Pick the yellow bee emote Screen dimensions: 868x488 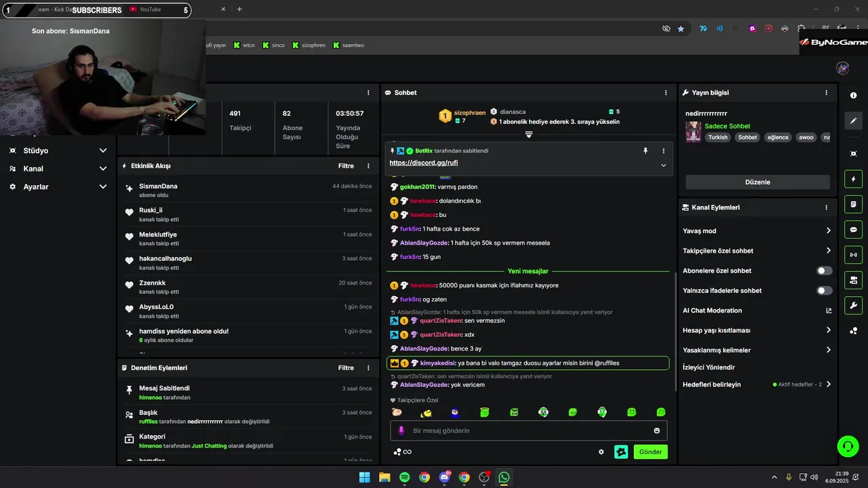426,412
